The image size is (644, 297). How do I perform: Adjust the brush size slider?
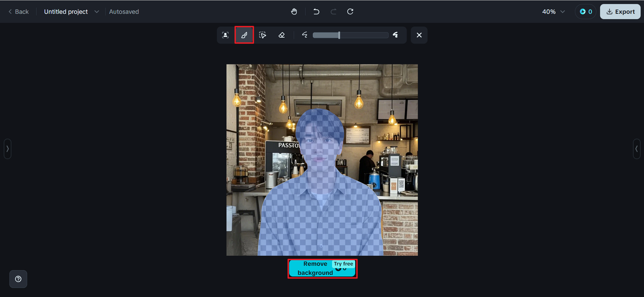[351, 35]
